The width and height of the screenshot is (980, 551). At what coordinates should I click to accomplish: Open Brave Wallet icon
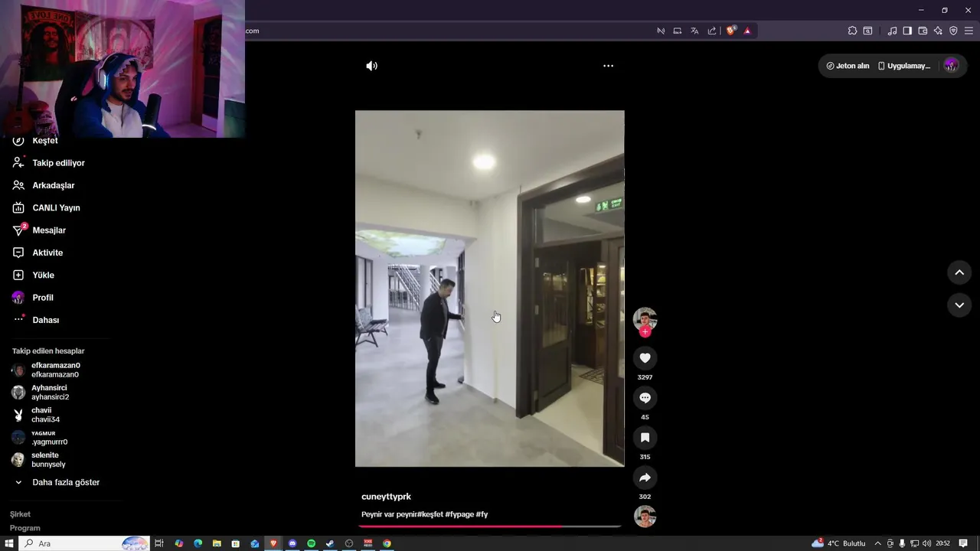coord(923,31)
